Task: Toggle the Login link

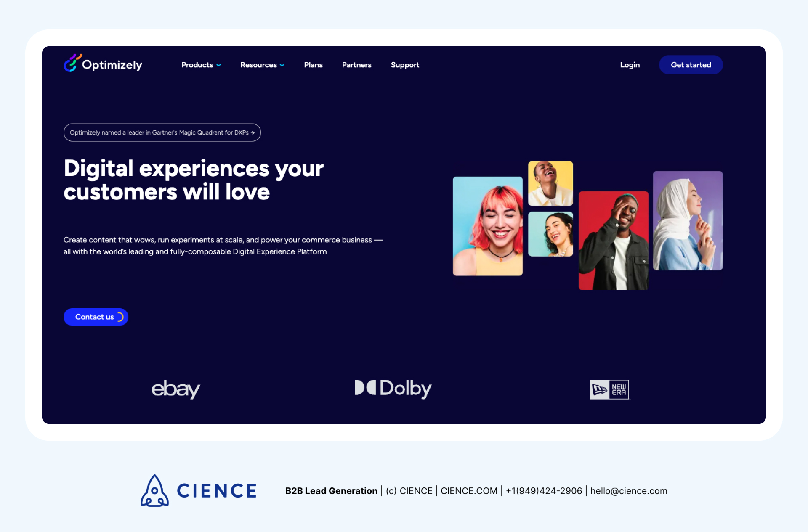Action: click(629, 65)
